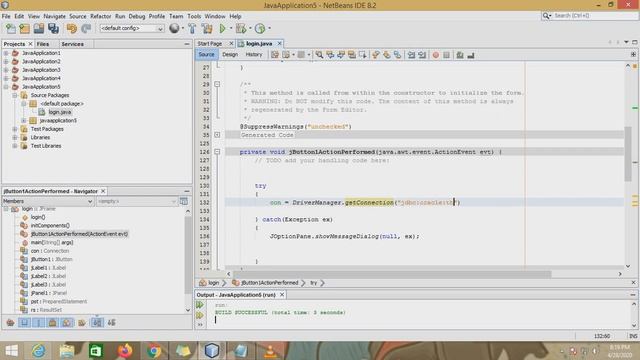Close the login.java editor tab
The width and height of the screenshot is (640, 360).
[x=279, y=43]
